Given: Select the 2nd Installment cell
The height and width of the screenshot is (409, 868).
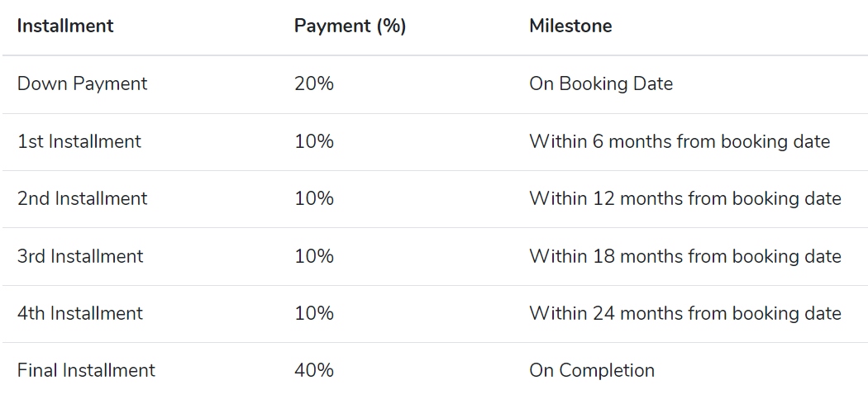Looking at the screenshot, I should (83, 198).
